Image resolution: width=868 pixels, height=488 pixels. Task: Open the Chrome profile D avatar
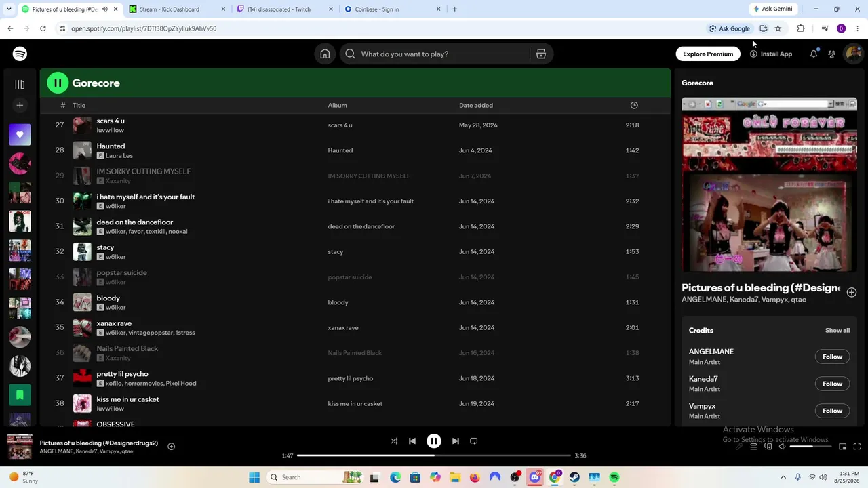tap(842, 28)
